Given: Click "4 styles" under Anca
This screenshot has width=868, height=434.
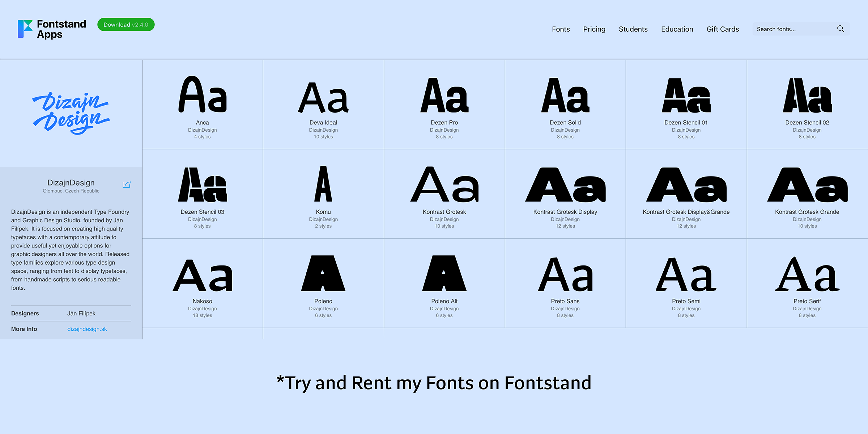Looking at the screenshot, I should [203, 137].
